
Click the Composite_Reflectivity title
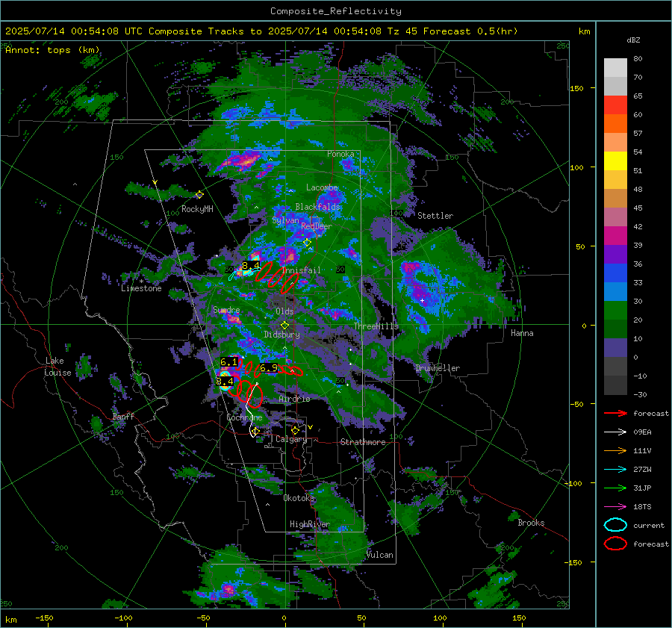point(336,11)
